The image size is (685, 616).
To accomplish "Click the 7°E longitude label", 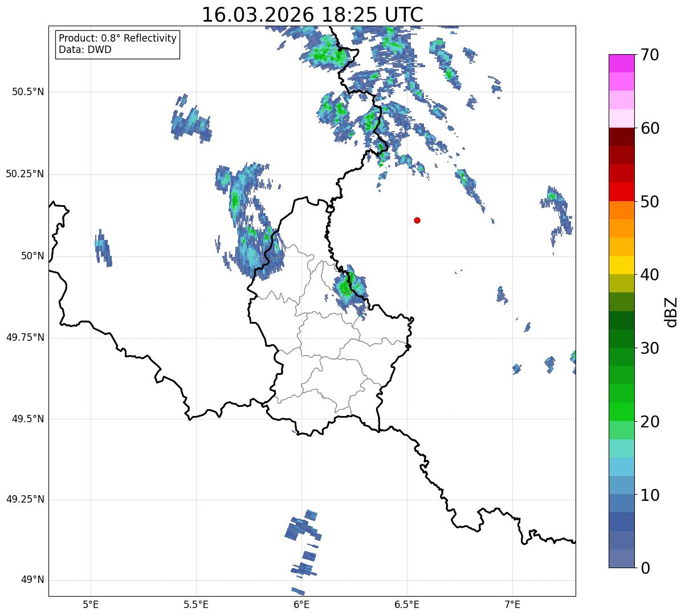I will (512, 604).
